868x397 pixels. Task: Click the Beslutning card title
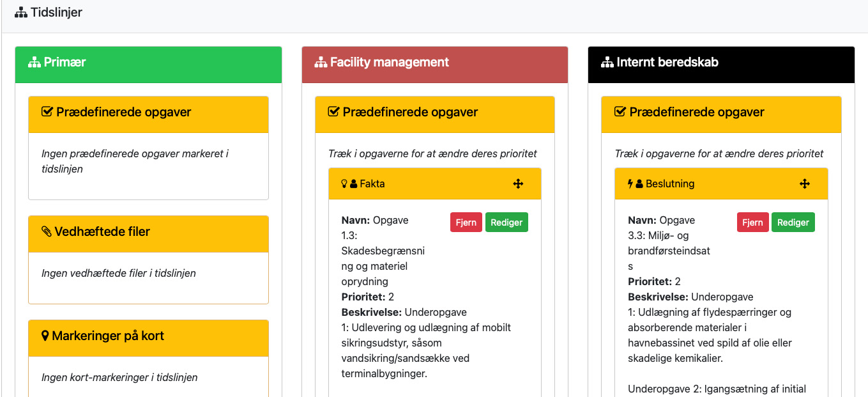[x=670, y=184]
